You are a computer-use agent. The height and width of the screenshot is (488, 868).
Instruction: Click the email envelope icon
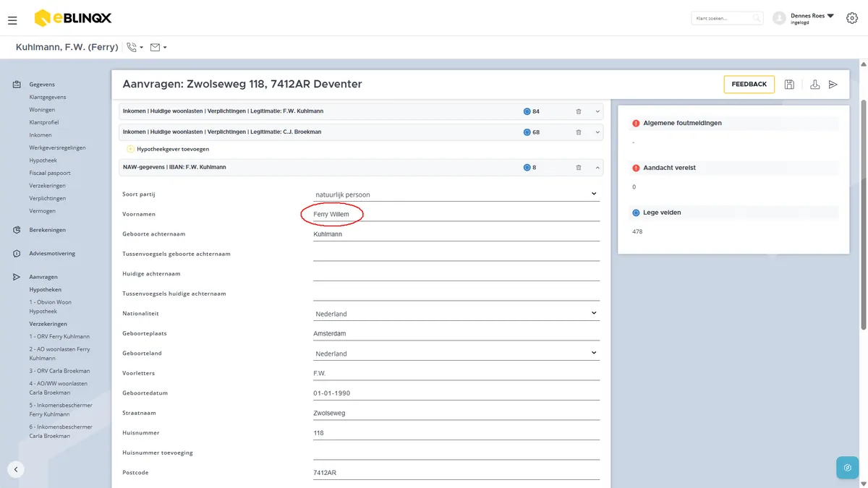(x=155, y=47)
